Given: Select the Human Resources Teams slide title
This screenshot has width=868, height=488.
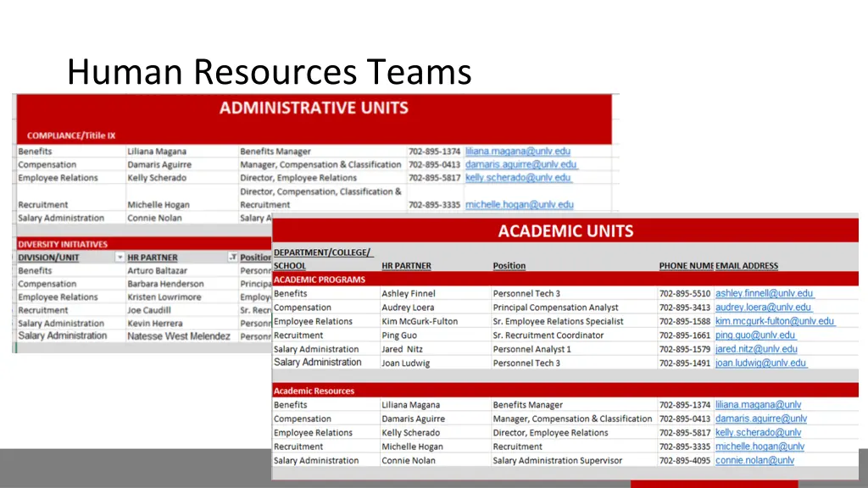Looking at the screenshot, I should click(269, 72).
